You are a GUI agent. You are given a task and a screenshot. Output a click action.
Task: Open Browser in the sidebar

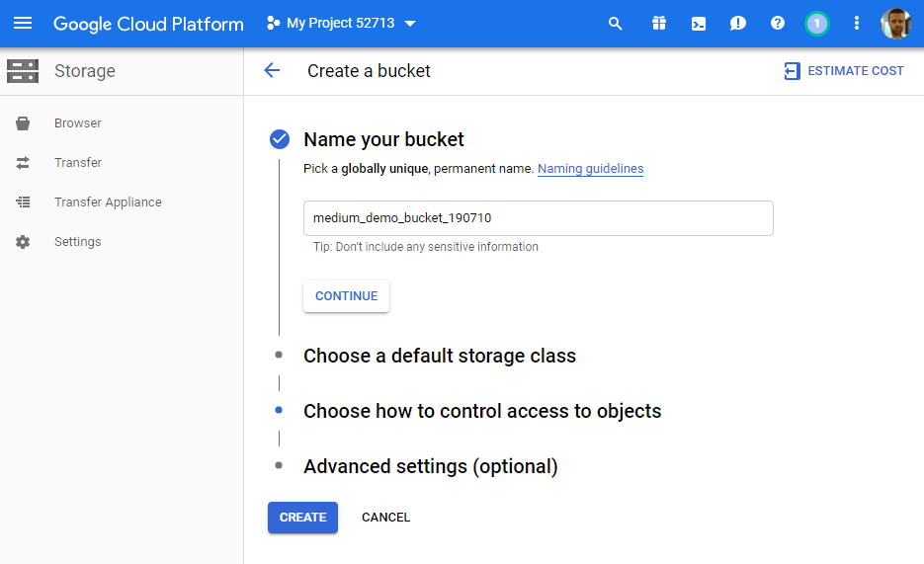[78, 123]
